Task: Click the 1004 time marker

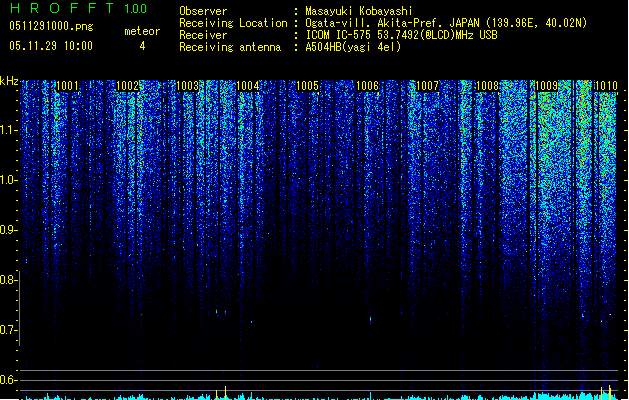Action: pyautogui.click(x=248, y=85)
